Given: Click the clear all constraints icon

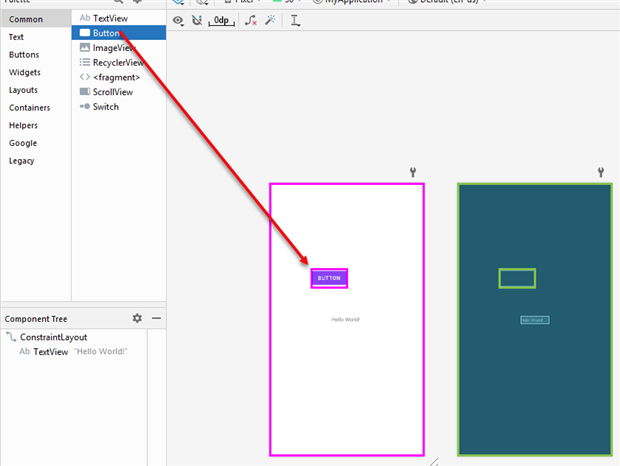Looking at the screenshot, I should pos(251,20).
